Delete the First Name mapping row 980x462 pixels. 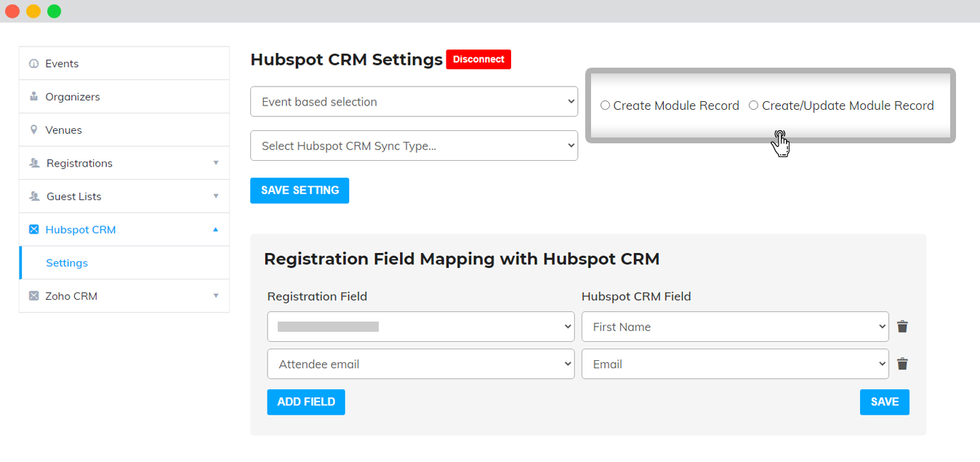902,327
